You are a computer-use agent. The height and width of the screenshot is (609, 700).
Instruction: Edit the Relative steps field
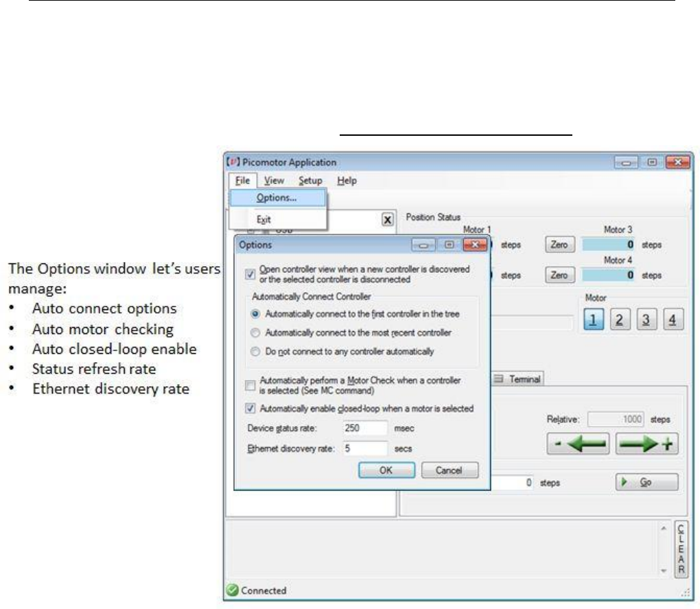pyautogui.click(x=616, y=420)
